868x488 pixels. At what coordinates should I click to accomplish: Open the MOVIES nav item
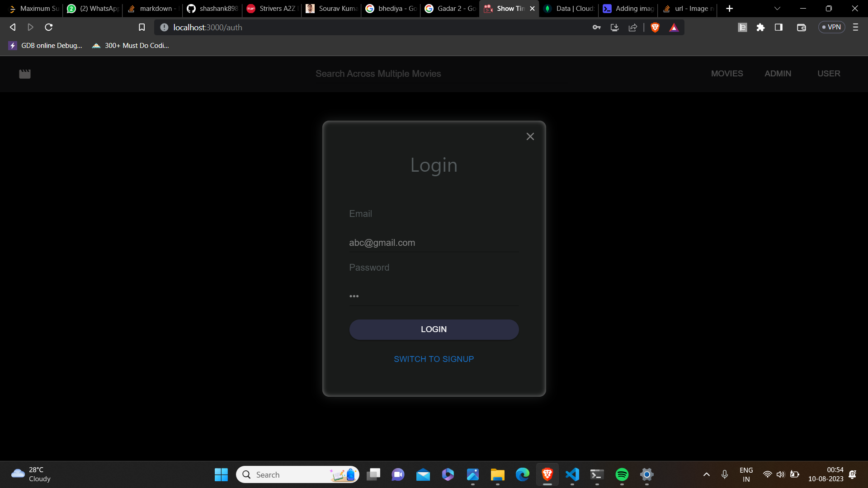(x=726, y=74)
